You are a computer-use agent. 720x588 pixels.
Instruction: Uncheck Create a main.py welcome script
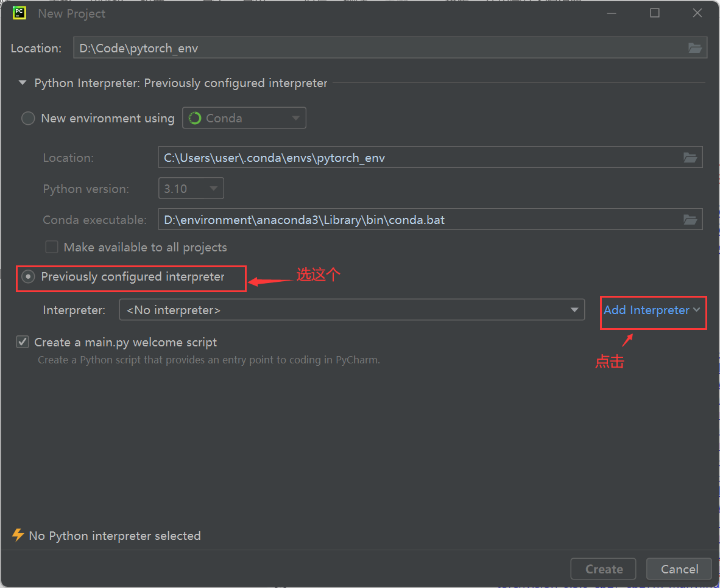[x=23, y=342]
